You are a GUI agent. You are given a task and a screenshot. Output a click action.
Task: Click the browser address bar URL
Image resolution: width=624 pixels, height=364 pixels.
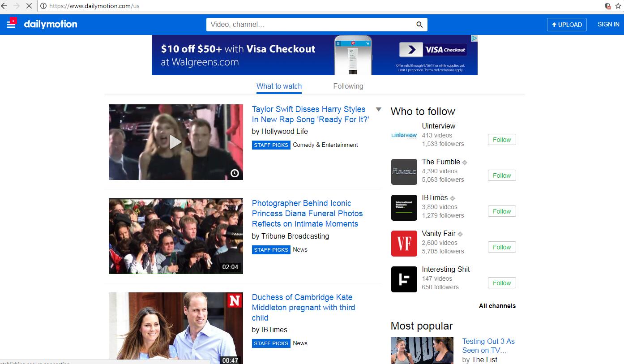pos(94,6)
